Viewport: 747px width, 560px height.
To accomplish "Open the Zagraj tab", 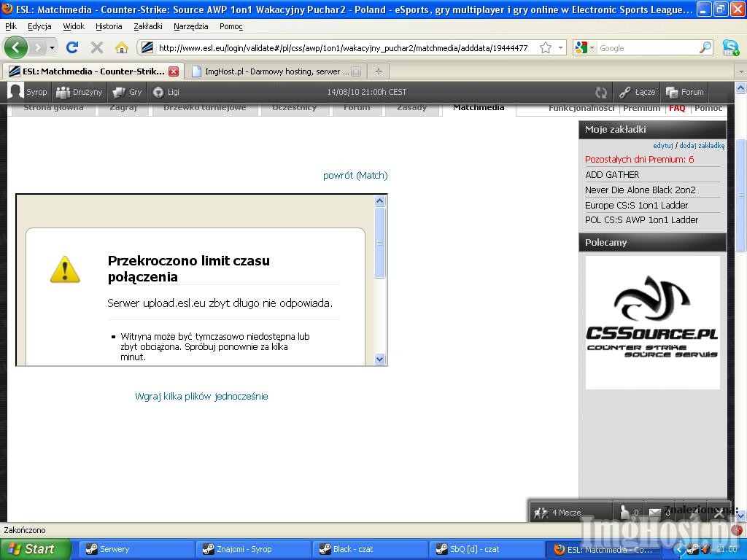I will click(123, 108).
